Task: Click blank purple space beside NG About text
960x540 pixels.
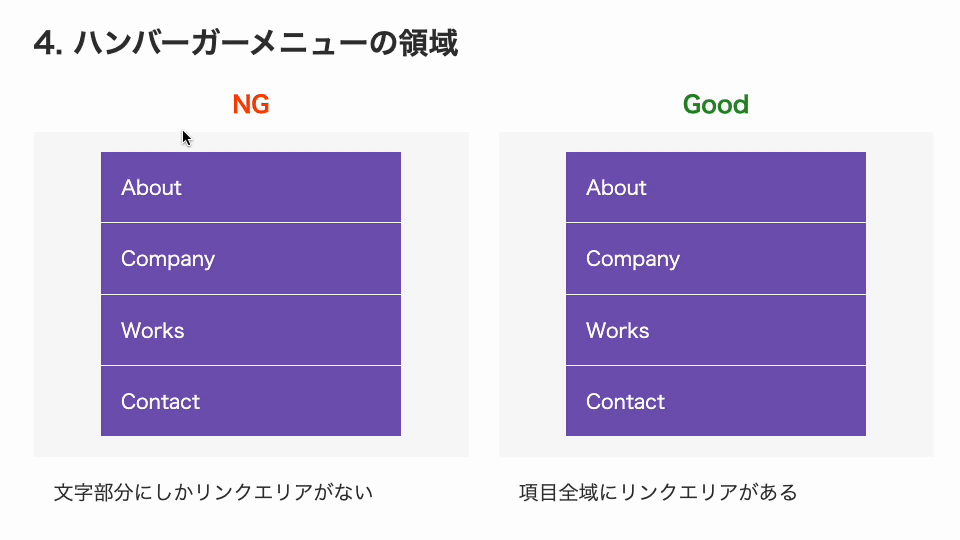Action: [x=294, y=187]
